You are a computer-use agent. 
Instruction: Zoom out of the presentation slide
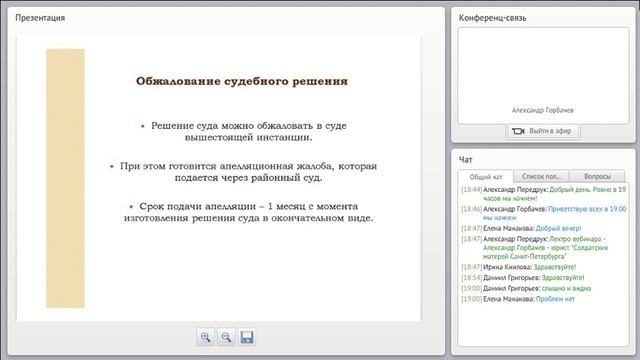pyautogui.click(x=226, y=337)
